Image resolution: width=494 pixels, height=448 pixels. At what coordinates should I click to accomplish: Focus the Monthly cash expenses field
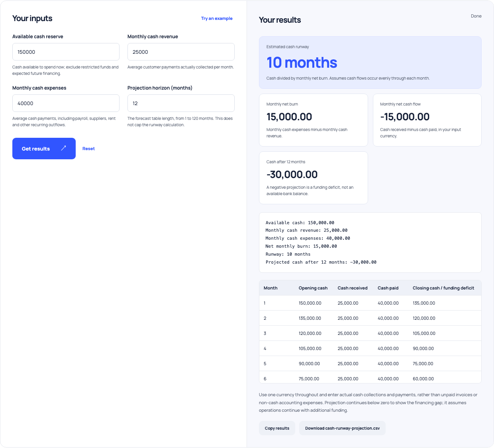pyautogui.click(x=66, y=103)
